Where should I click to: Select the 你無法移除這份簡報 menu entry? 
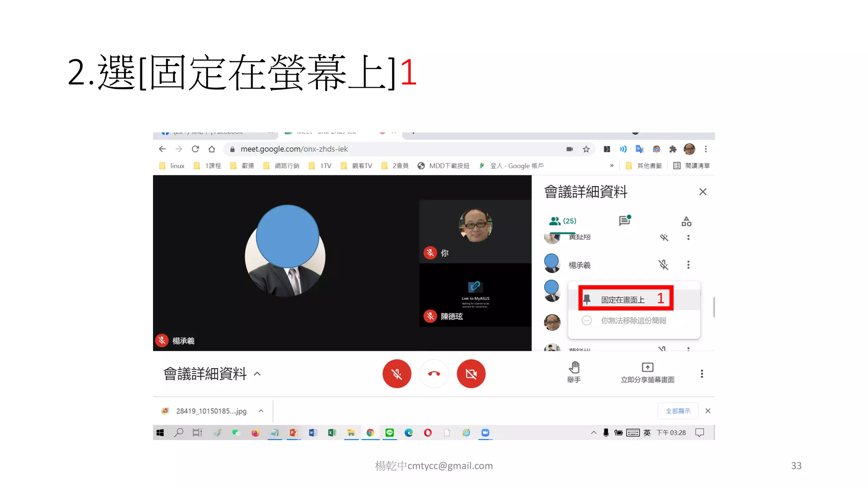click(634, 321)
